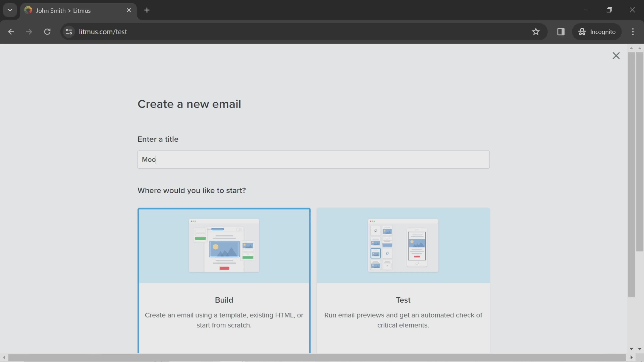Expand browser tab dropdown arrow
Viewport: 644px width, 362px height.
pyautogui.click(x=10, y=10)
